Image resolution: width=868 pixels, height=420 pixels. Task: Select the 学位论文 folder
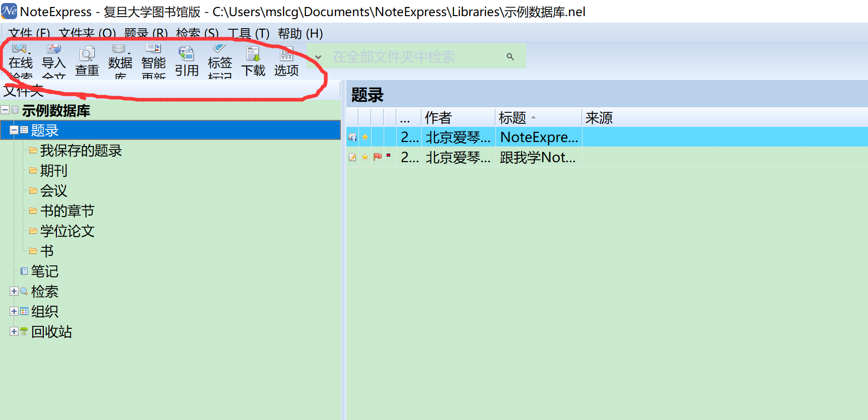pos(67,231)
